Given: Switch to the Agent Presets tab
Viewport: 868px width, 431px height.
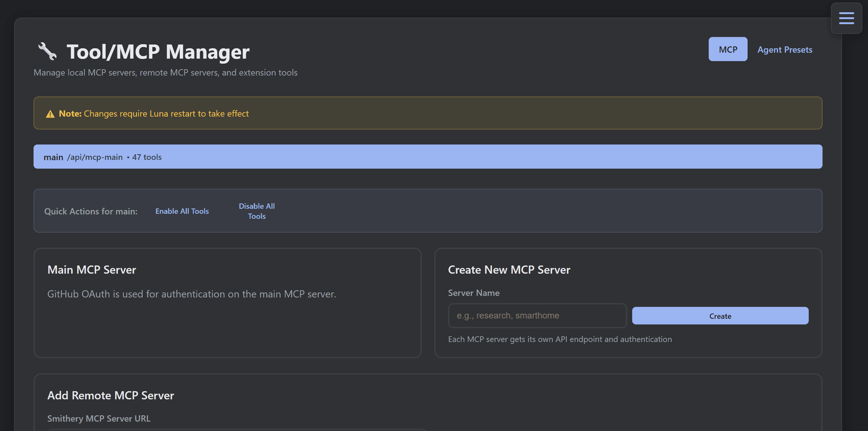Looking at the screenshot, I should [x=785, y=50].
